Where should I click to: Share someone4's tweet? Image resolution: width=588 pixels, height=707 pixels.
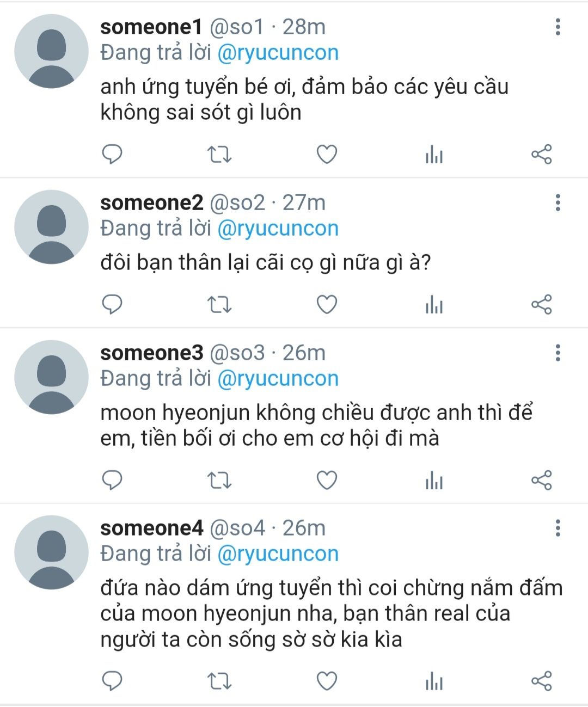pyautogui.click(x=541, y=681)
